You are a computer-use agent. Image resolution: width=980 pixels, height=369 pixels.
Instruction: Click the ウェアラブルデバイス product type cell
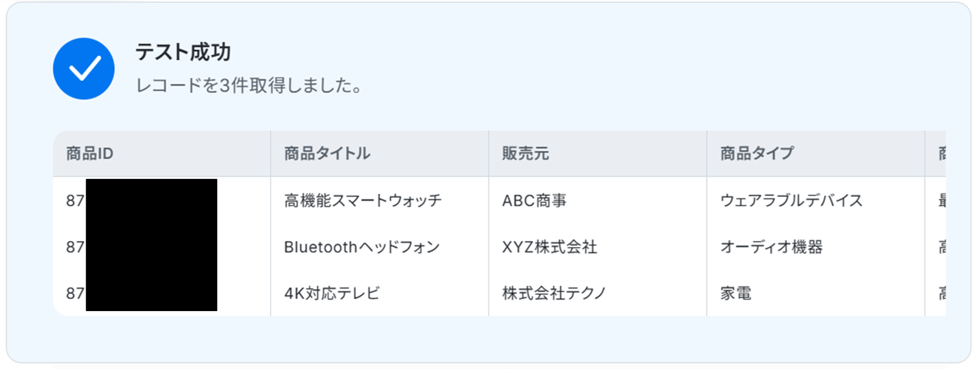click(791, 201)
